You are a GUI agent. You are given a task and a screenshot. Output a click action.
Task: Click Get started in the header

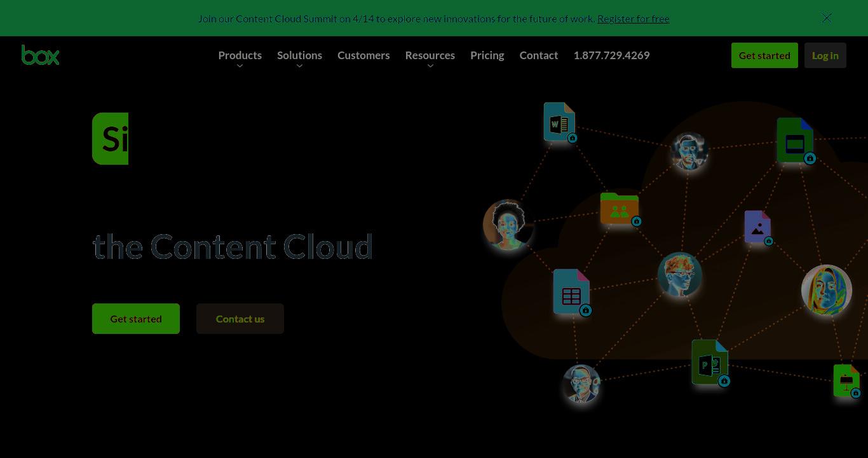click(764, 55)
